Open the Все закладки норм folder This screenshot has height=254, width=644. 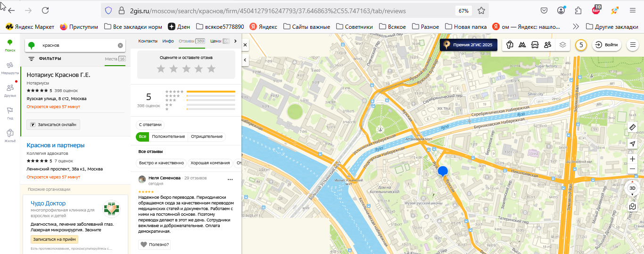pyautogui.click(x=133, y=26)
